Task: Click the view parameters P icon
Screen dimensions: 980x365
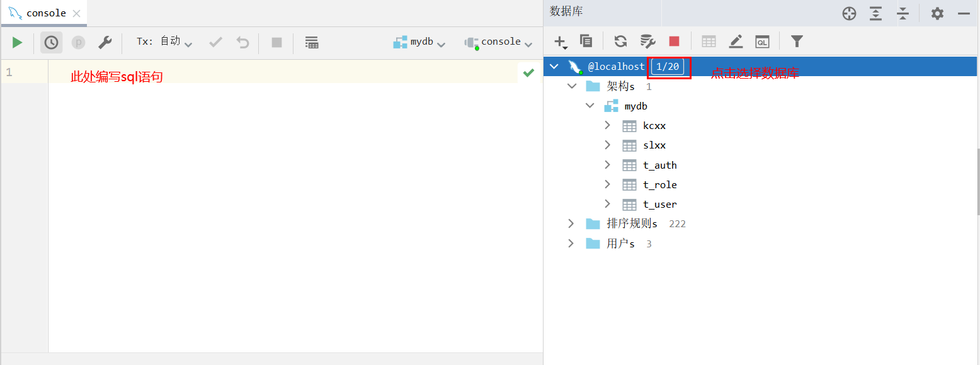Action: (x=78, y=42)
